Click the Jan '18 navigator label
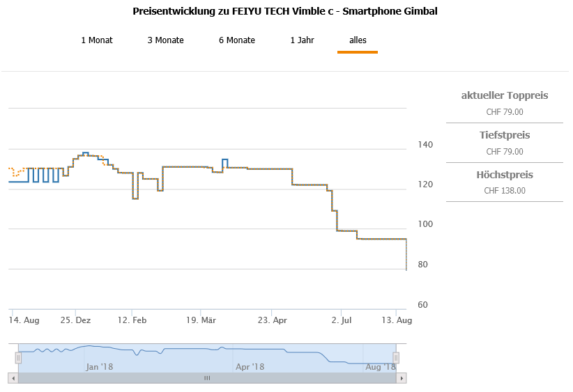Image resolution: width=573 pixels, height=392 pixels. coord(99,367)
